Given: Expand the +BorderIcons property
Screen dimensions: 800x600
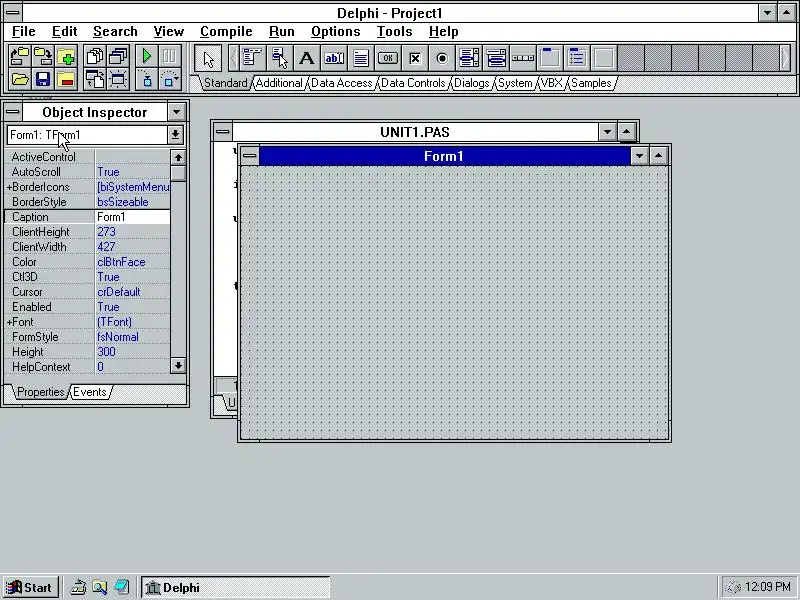Looking at the screenshot, I should [9, 187].
